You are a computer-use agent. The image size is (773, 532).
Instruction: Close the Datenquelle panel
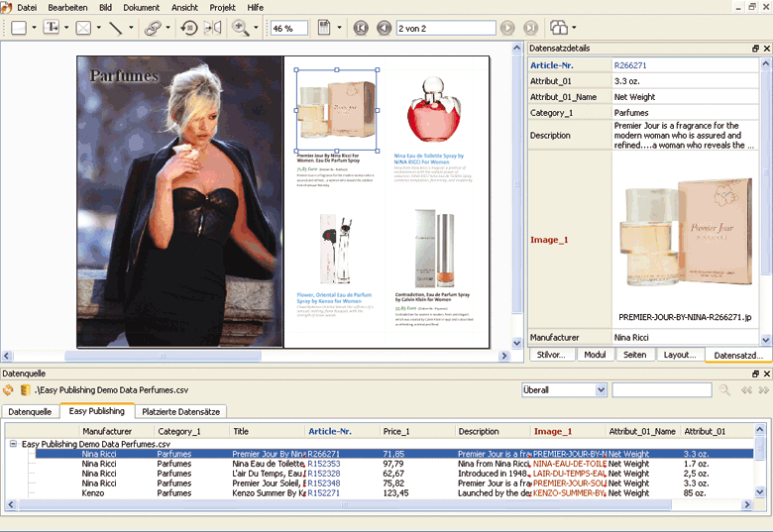pyautogui.click(x=767, y=373)
